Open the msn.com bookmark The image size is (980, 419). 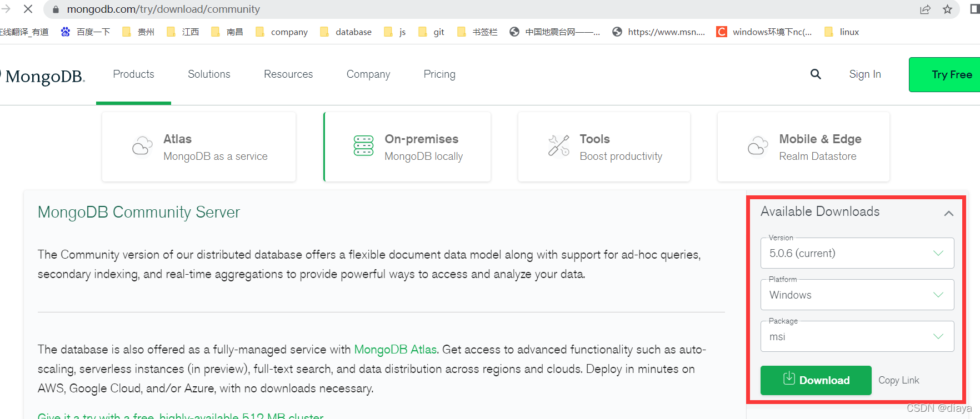point(659,32)
